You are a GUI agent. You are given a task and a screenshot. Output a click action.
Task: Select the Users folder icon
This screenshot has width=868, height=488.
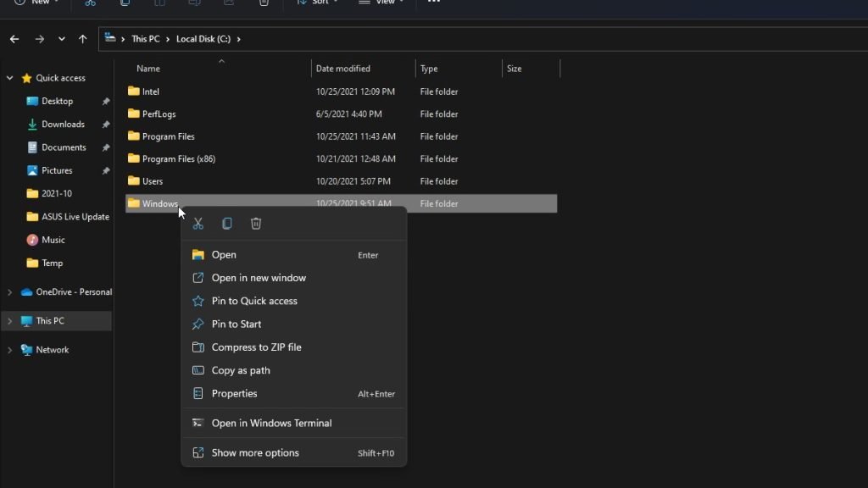133,181
